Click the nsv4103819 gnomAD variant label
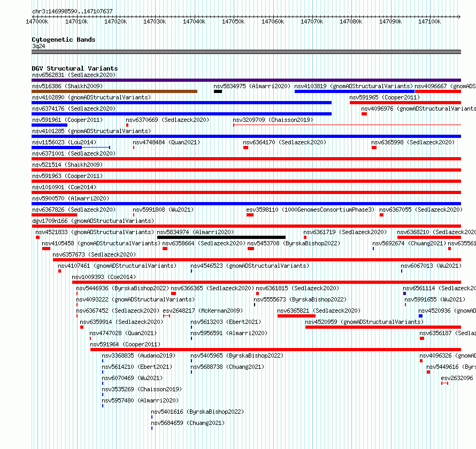Viewport: 476px width, 449px height. [x=354, y=86]
